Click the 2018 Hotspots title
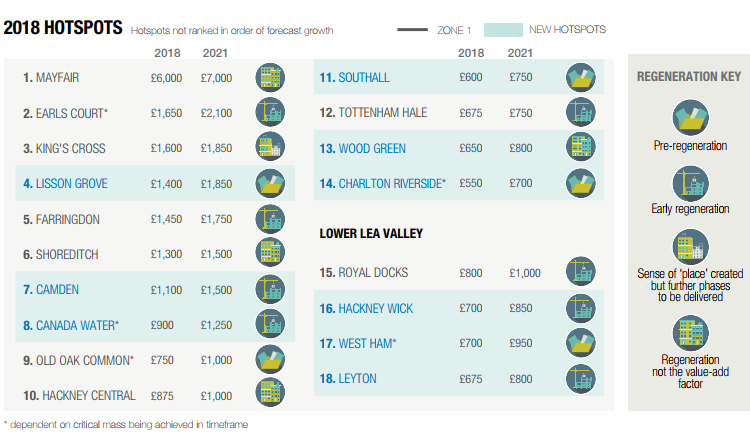The width and height of the screenshot is (750, 434). click(64, 27)
